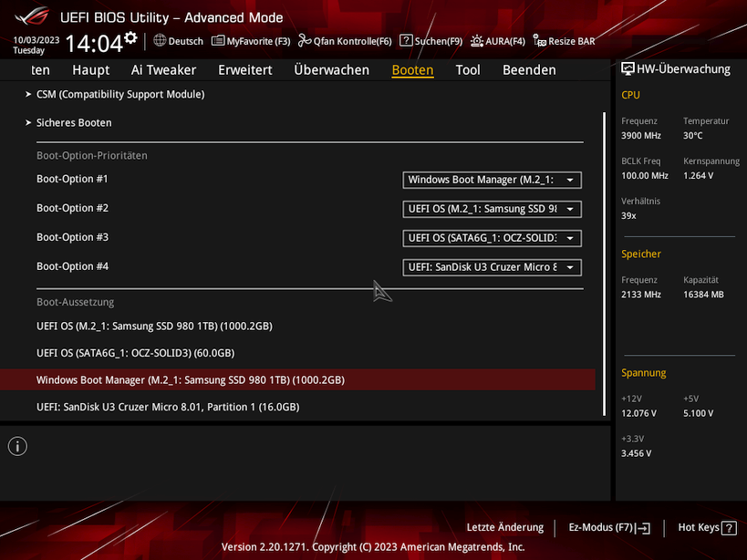747x560 pixels.
Task: Click the partially hidden Favoriten tab
Action: 40,70
